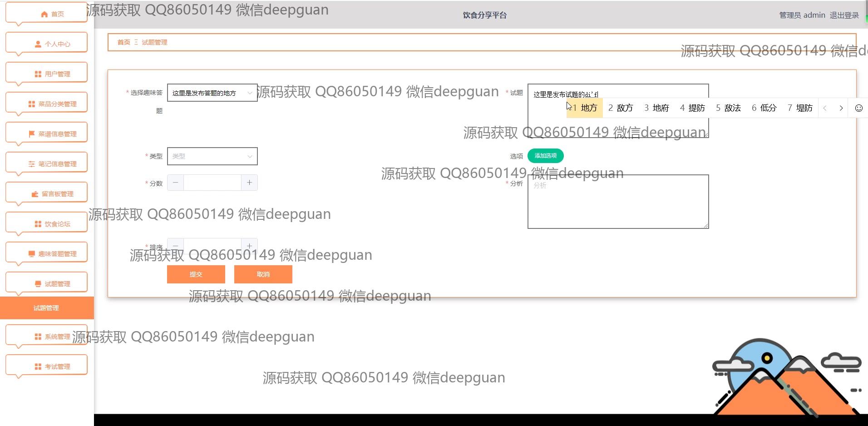Go to previous IME candidate page
This screenshot has height=426, width=868.
pos(825,108)
